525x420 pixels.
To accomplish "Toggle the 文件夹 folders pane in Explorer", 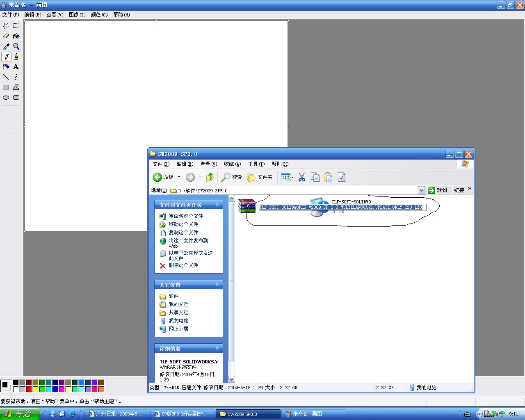I will 260,177.
